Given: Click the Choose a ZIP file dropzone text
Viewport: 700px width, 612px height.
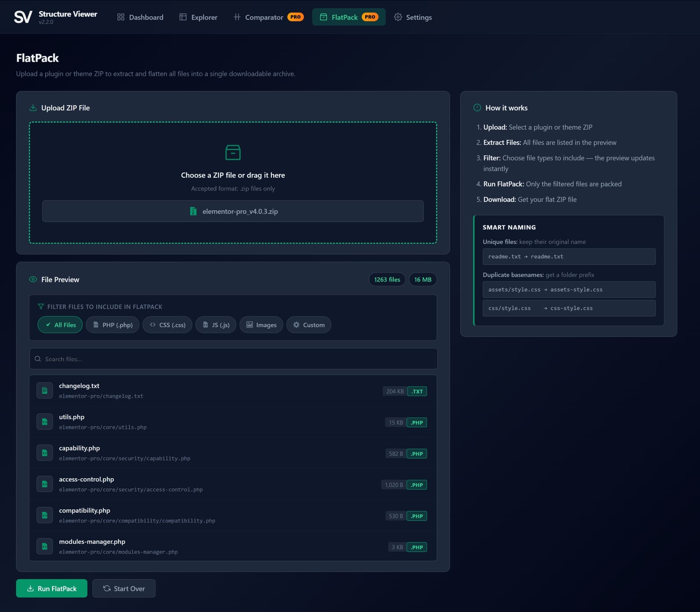Looking at the screenshot, I should [x=233, y=175].
